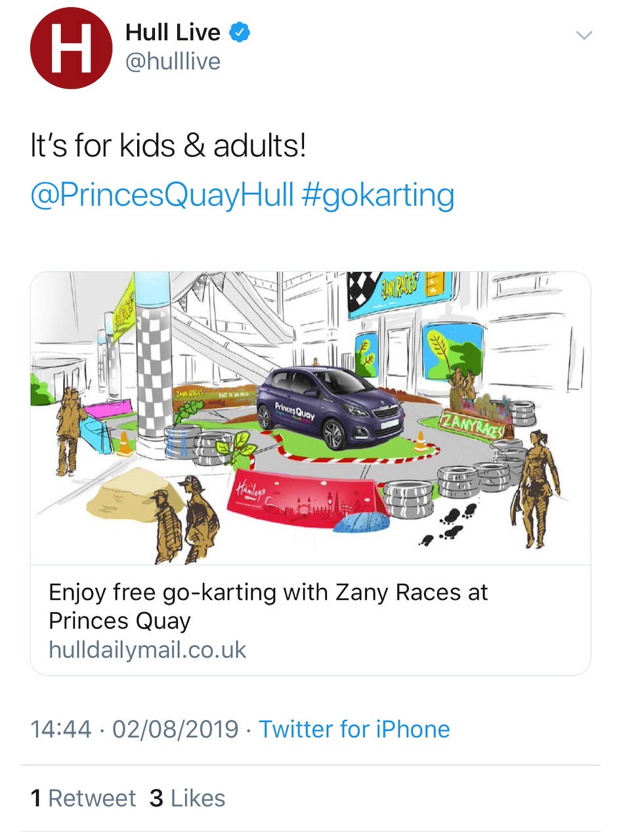Screen dimensions: 621x840
Task: Open the tweet options chevron menu
Action: pyautogui.click(x=584, y=35)
